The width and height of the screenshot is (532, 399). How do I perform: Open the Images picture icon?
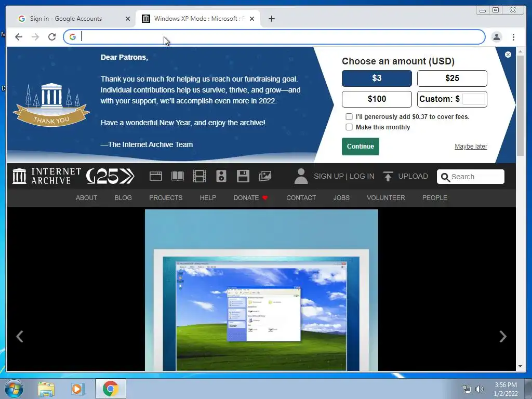[265, 177]
